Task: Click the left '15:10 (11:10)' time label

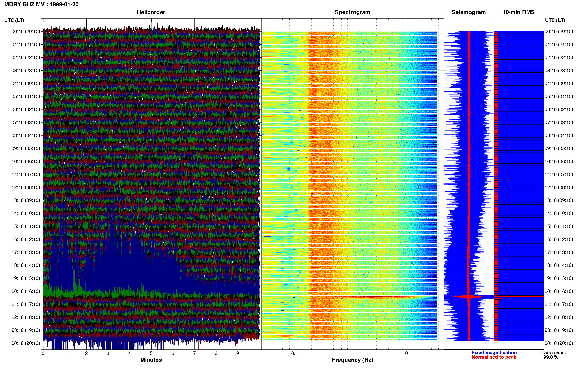Action: pyautogui.click(x=26, y=226)
